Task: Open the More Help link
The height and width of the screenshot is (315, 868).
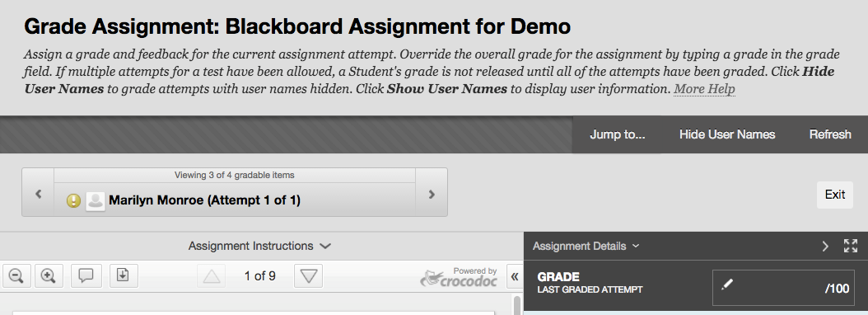Action: point(704,89)
